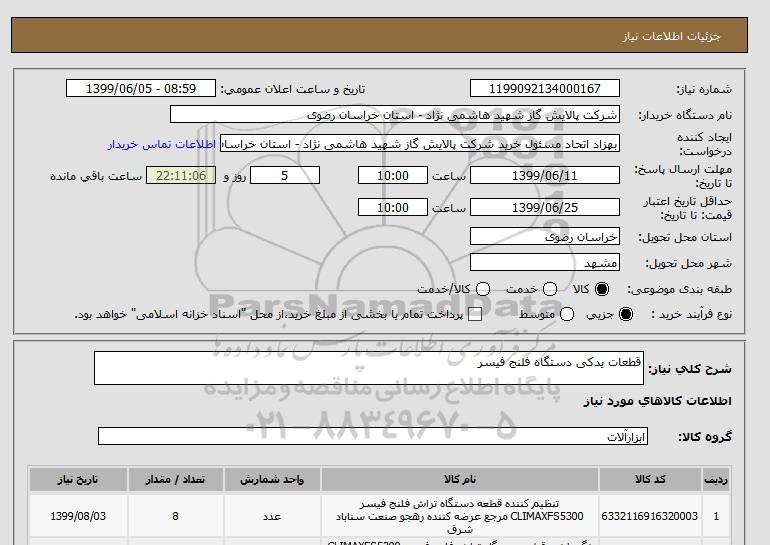Click the گروه کالا field ابزارآلات
Viewport: 770px width, 545px height.
coord(373,436)
